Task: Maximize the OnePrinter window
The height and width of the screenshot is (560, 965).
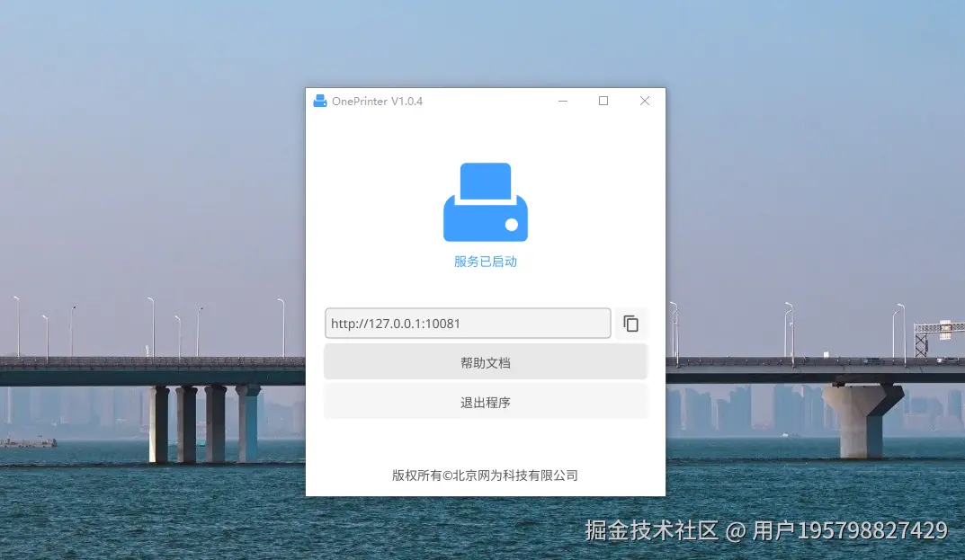Action: tap(603, 101)
